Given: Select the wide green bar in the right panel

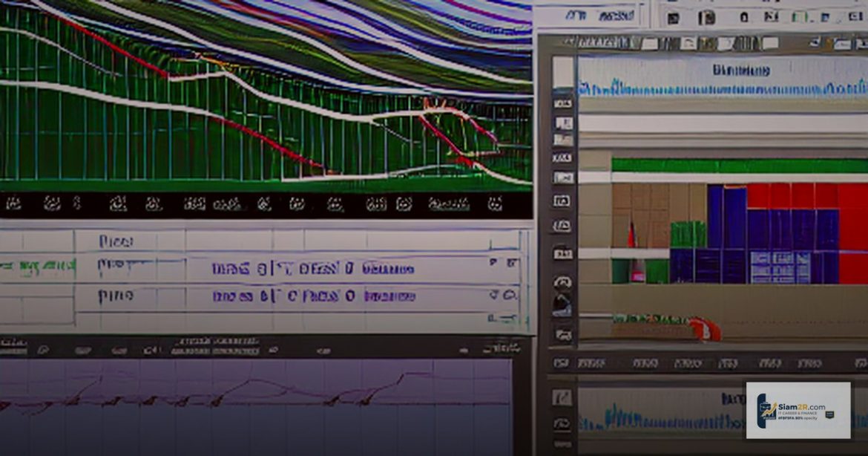Looking at the screenshot, I should click(740, 165).
